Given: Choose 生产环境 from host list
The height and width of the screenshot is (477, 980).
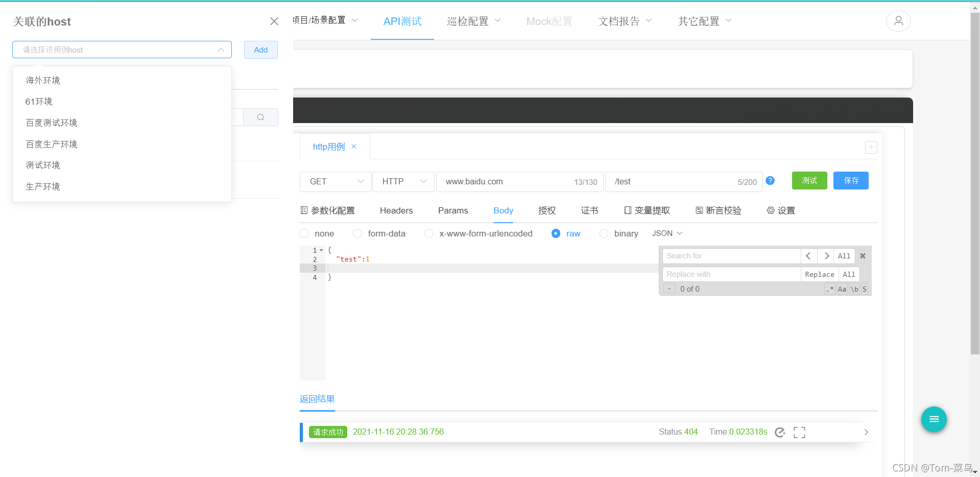Looking at the screenshot, I should click(122, 186).
